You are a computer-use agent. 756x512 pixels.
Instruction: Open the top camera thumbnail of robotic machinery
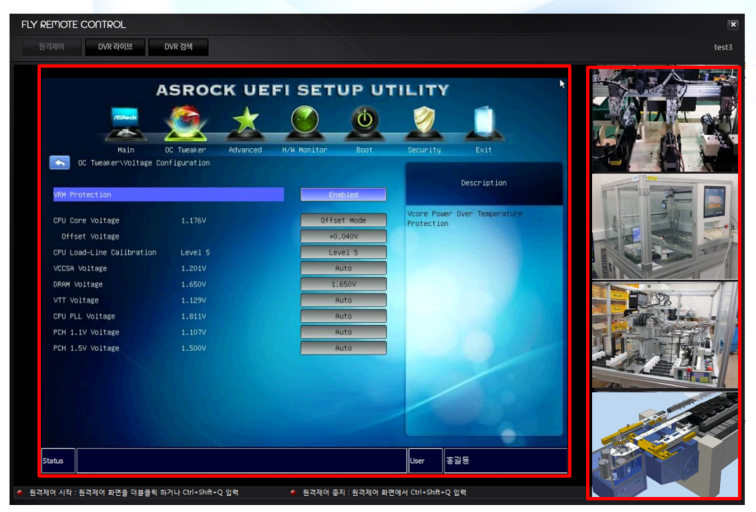(664, 121)
